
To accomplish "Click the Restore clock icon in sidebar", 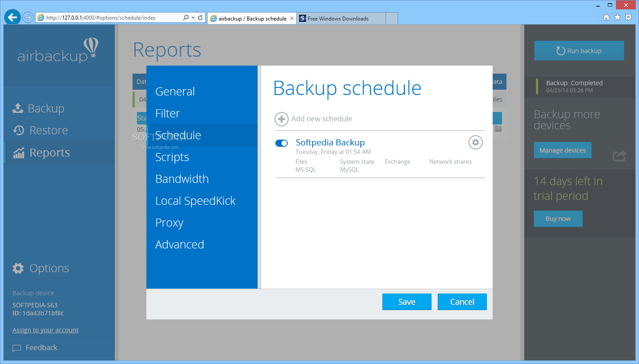I will (19, 130).
